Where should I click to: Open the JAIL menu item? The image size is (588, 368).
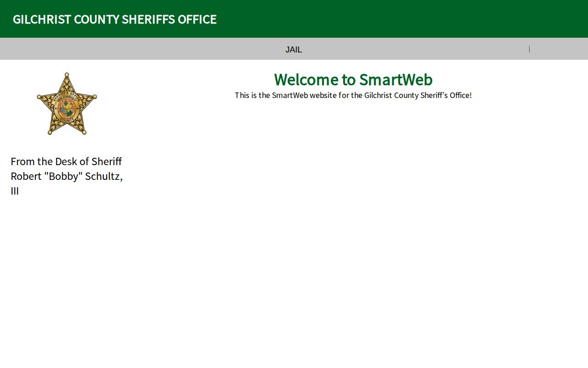pos(294,49)
